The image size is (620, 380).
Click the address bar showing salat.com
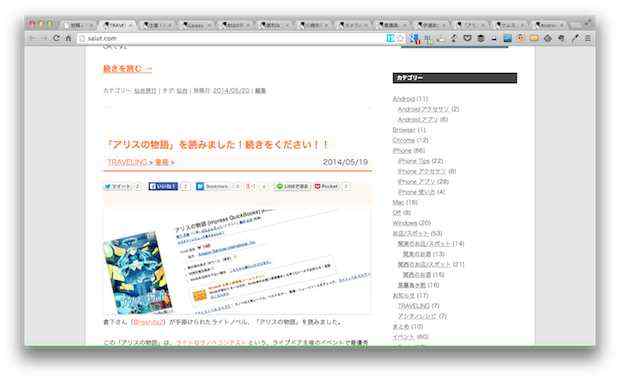click(231, 38)
